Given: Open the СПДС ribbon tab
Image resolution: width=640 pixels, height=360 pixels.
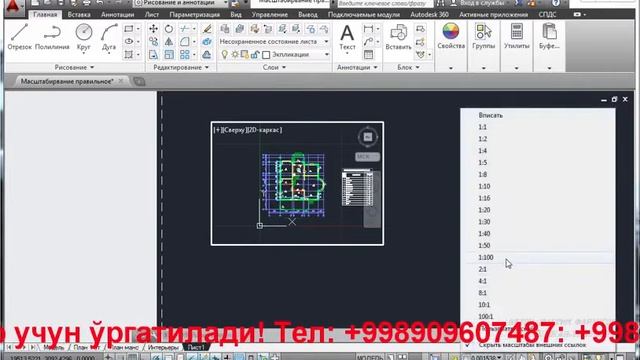Looking at the screenshot, I should coord(547,14).
